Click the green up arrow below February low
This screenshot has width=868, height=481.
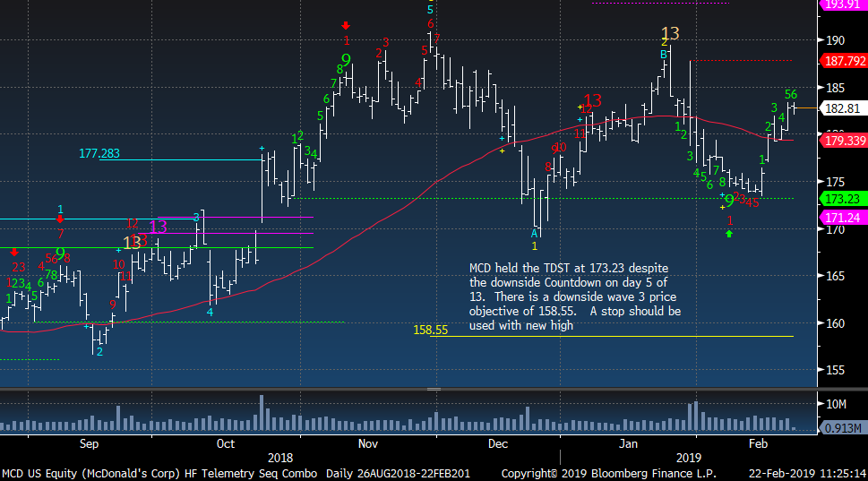click(x=729, y=234)
